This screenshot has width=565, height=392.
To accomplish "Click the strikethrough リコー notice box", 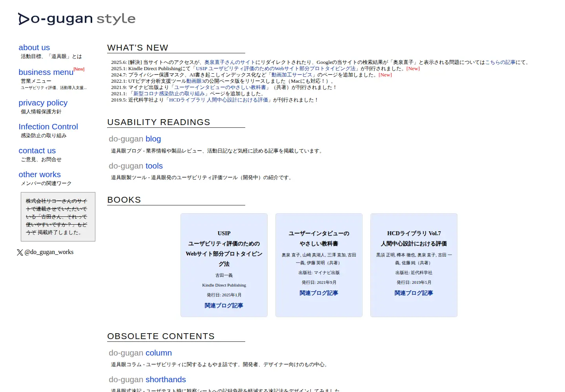I will (58, 217).
